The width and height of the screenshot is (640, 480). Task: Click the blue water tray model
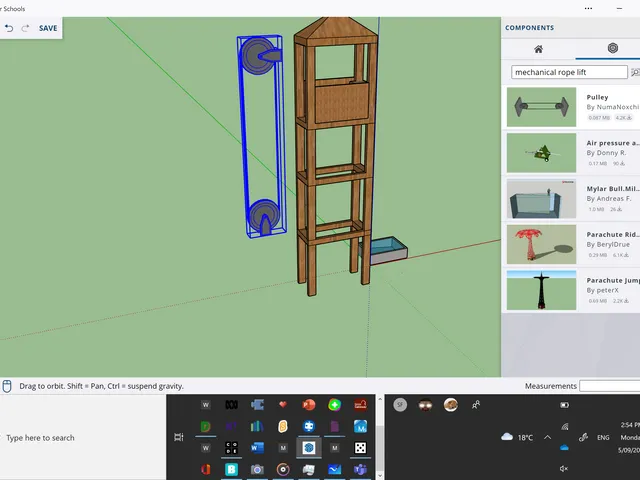(x=387, y=250)
